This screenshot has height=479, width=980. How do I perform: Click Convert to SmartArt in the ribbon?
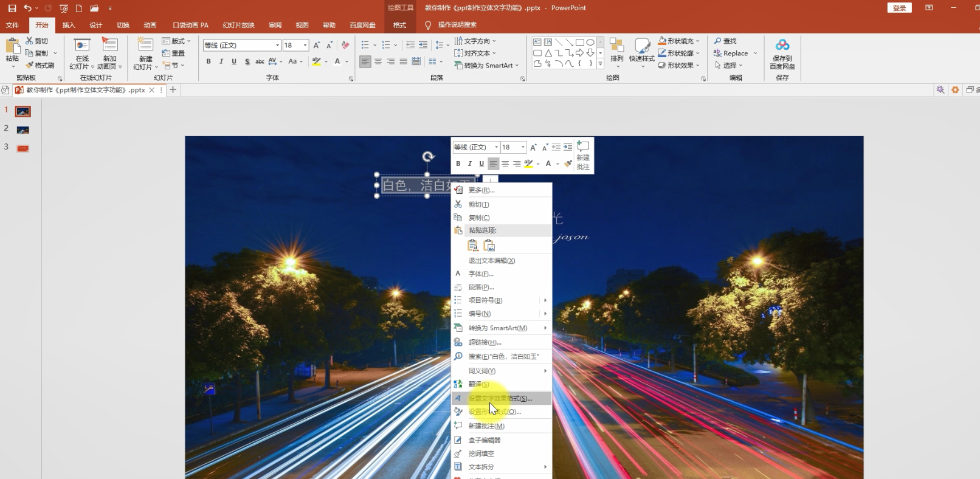click(x=486, y=65)
